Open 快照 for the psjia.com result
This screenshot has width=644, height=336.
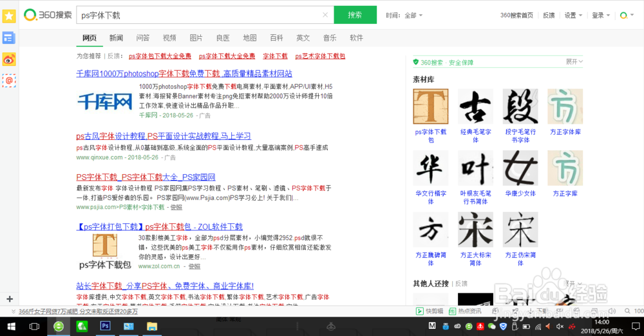coord(176,207)
